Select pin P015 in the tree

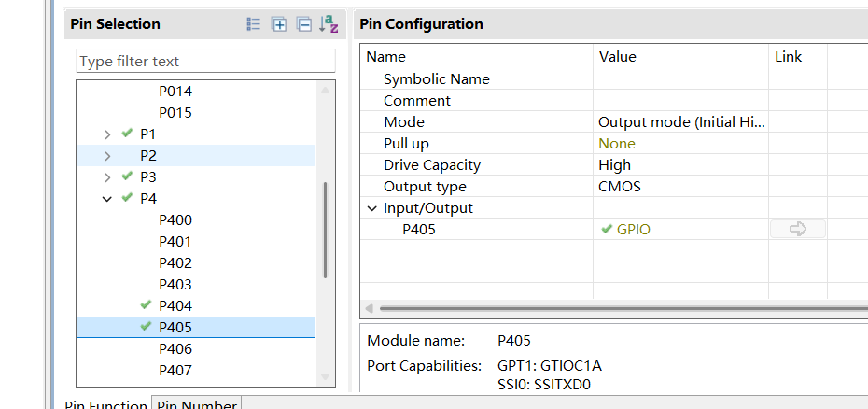pyautogui.click(x=175, y=112)
